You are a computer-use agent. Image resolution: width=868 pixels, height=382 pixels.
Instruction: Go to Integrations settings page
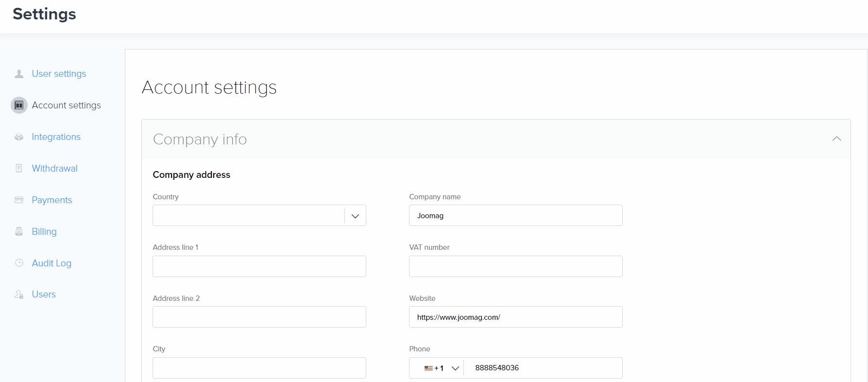point(56,137)
